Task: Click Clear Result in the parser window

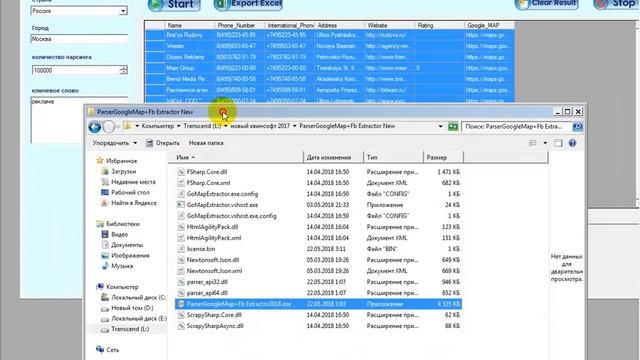Action: click(x=547, y=4)
